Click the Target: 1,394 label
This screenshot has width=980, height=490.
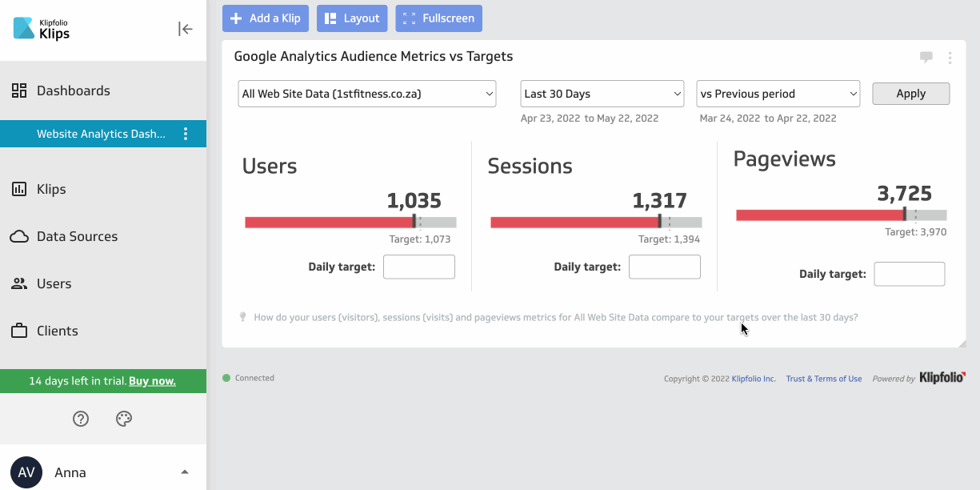point(669,239)
